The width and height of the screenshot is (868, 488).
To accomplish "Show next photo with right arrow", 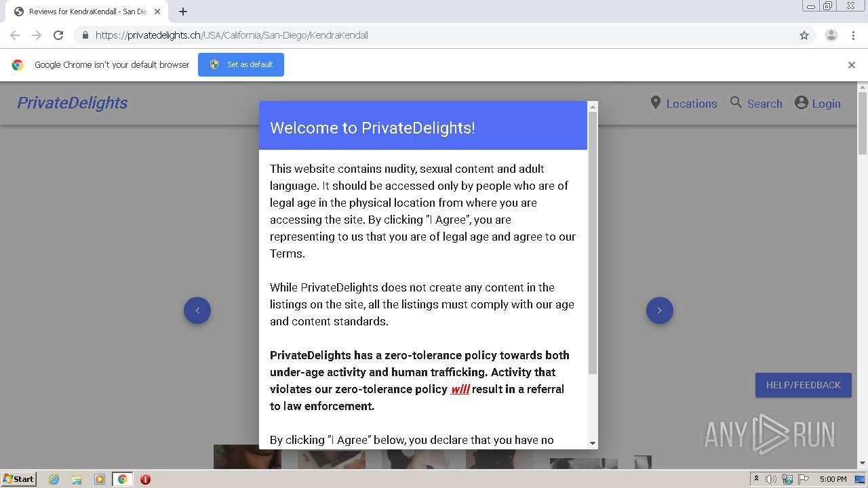I will tap(659, 310).
